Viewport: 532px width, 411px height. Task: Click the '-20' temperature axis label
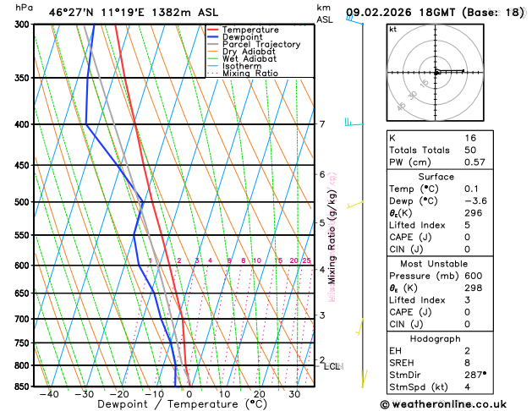pyautogui.click(x=119, y=394)
